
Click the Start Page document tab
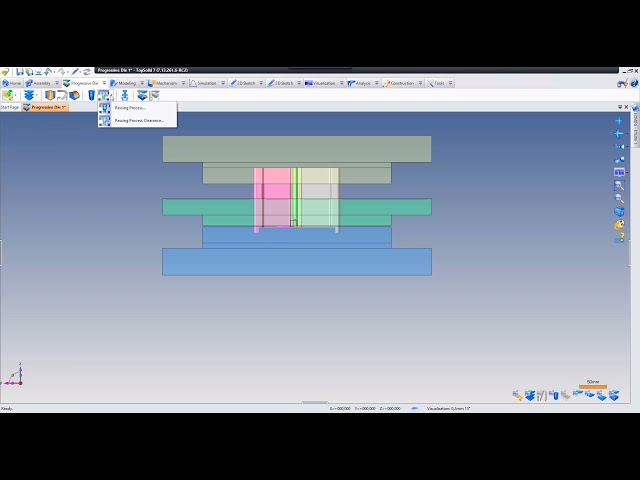[10, 106]
